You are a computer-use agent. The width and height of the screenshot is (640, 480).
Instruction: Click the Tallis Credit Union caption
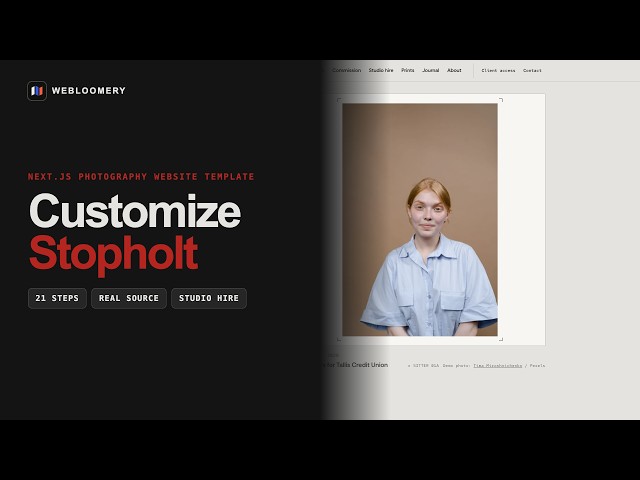click(x=356, y=365)
